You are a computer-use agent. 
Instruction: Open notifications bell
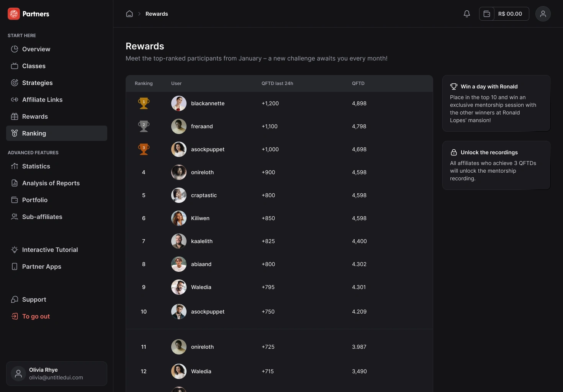click(467, 14)
